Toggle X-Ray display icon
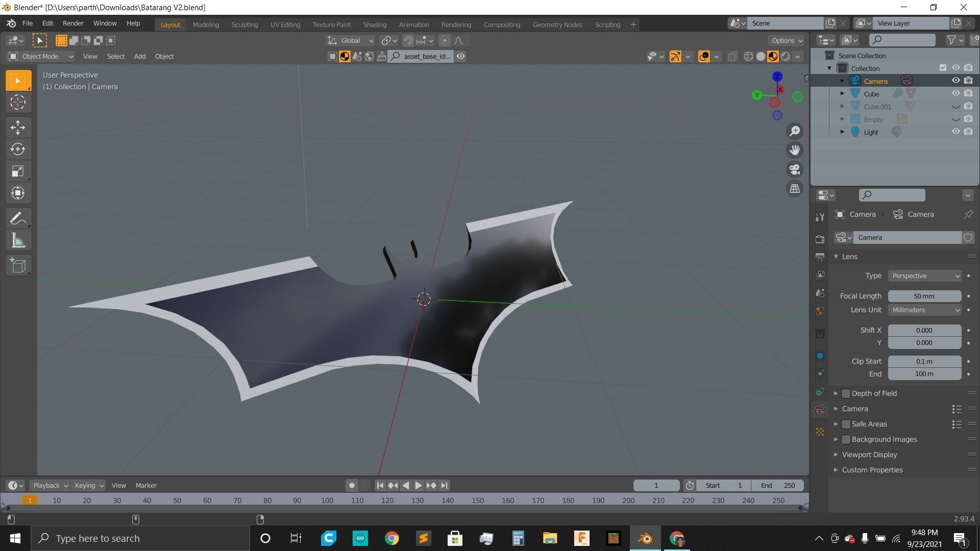Viewport: 980px width, 551px height. pyautogui.click(x=732, y=57)
